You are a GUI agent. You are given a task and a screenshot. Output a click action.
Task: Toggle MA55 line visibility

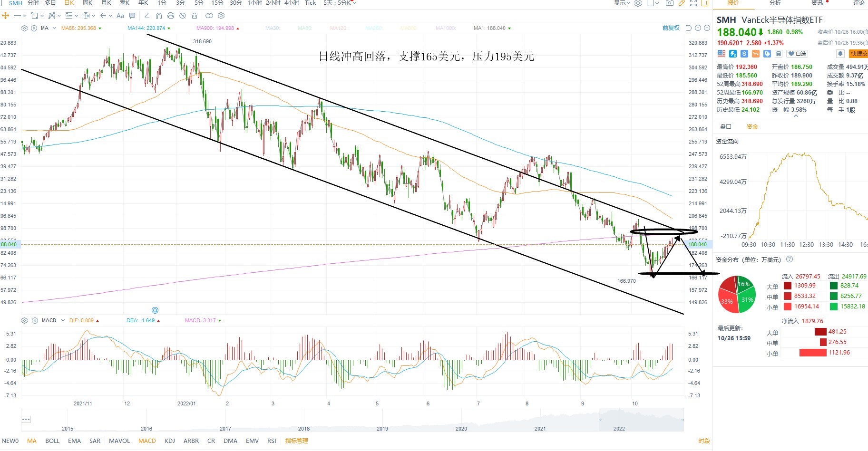pos(81,28)
